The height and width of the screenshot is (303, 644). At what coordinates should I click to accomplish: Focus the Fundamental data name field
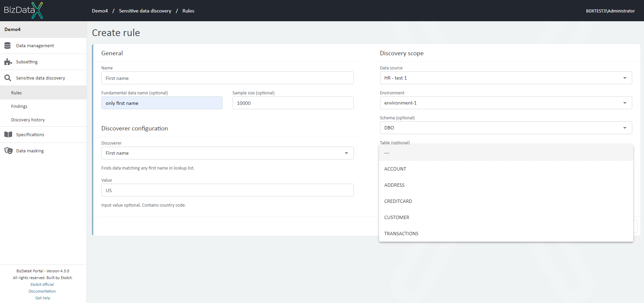162,103
